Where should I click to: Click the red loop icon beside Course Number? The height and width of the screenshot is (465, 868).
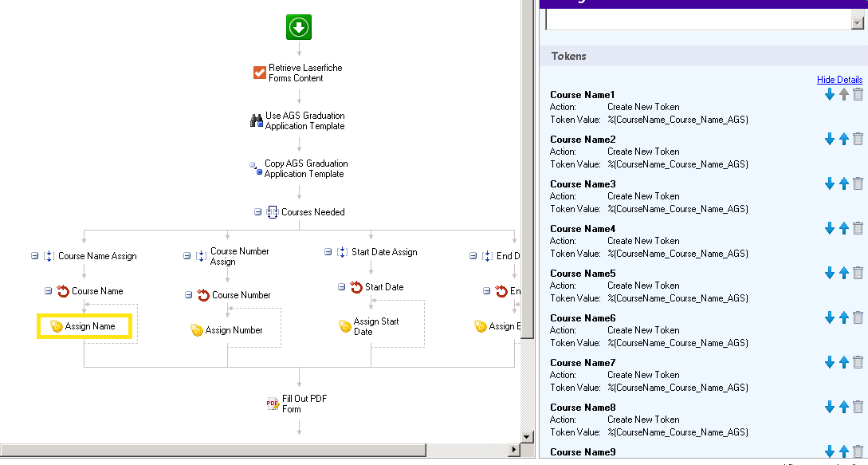203,295
